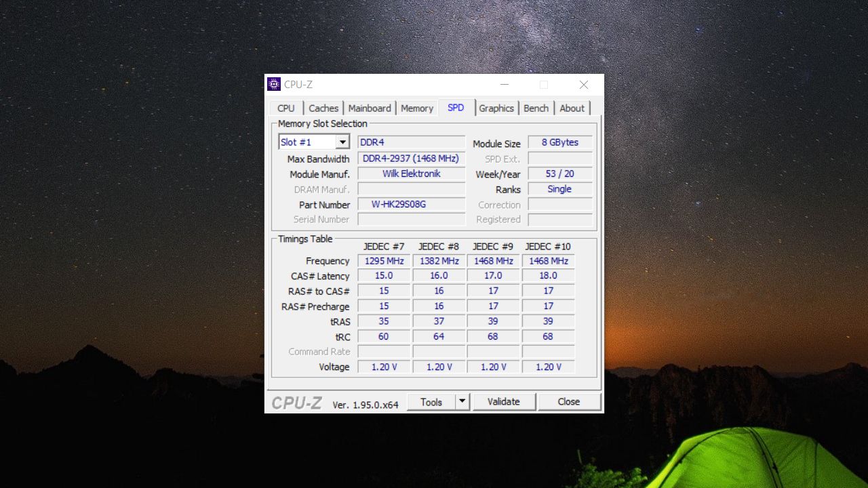Click the Tools button

click(432, 401)
